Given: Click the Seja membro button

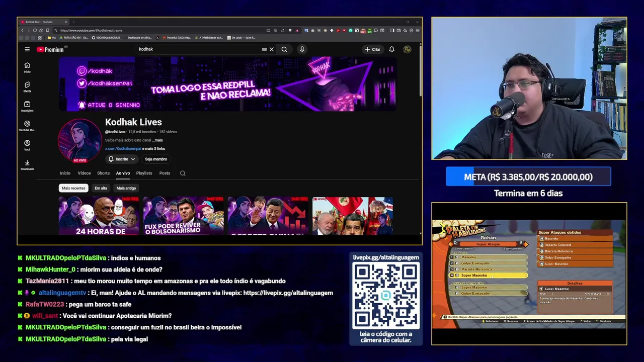Looking at the screenshot, I should (156, 159).
